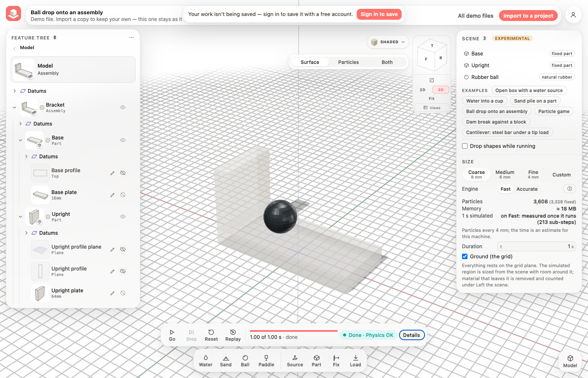This screenshot has width=588, height=378.
Task: Add Water tool
Action: coord(206,361)
